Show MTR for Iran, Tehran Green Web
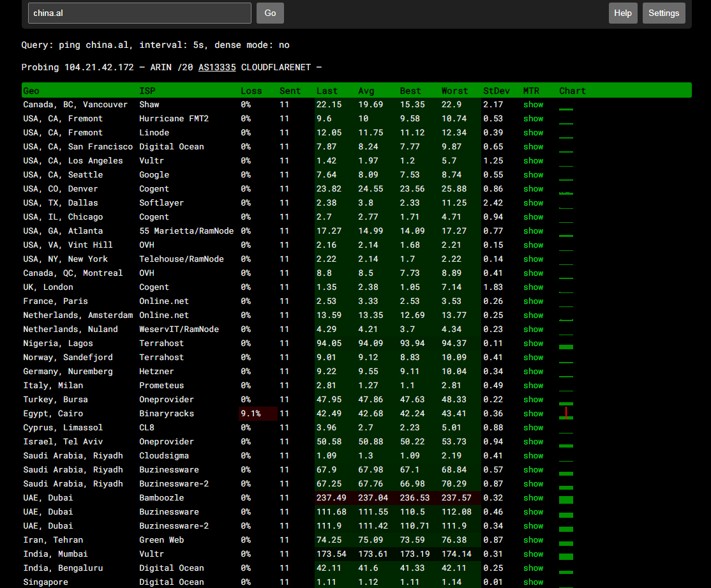This screenshot has height=588, width=711. point(533,540)
